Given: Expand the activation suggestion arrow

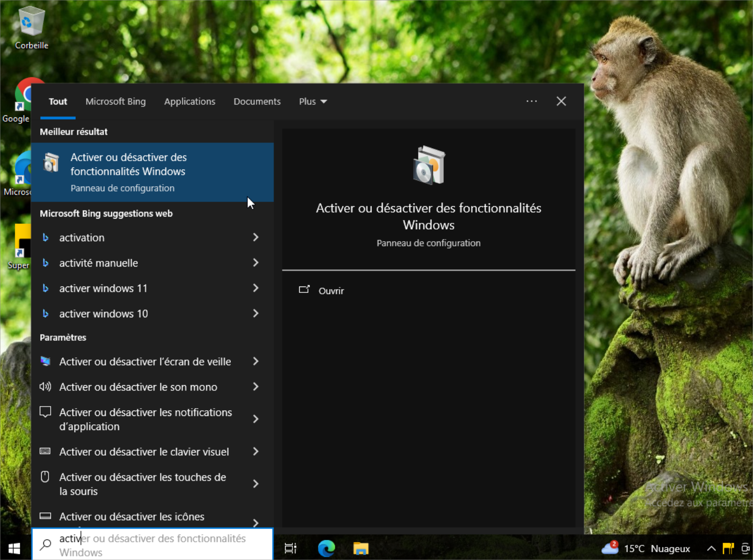Looking at the screenshot, I should 256,237.
